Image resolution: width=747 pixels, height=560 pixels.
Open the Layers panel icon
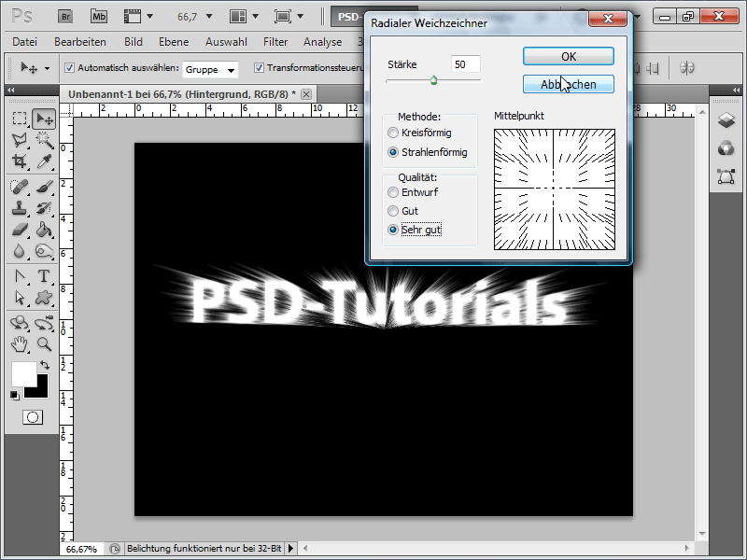point(726,120)
